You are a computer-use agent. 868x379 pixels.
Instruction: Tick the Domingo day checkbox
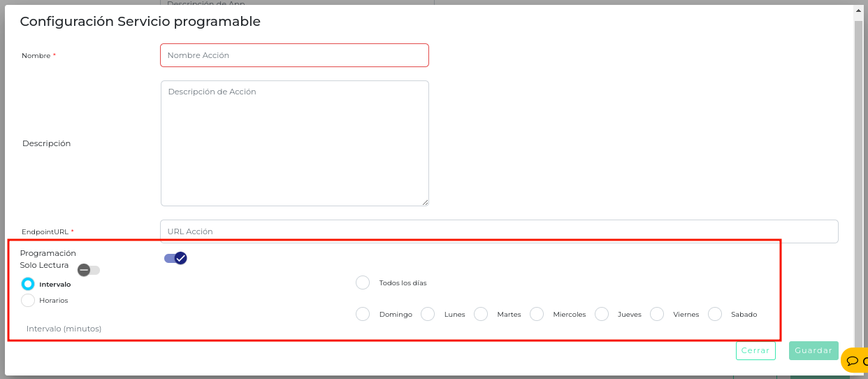coord(363,314)
